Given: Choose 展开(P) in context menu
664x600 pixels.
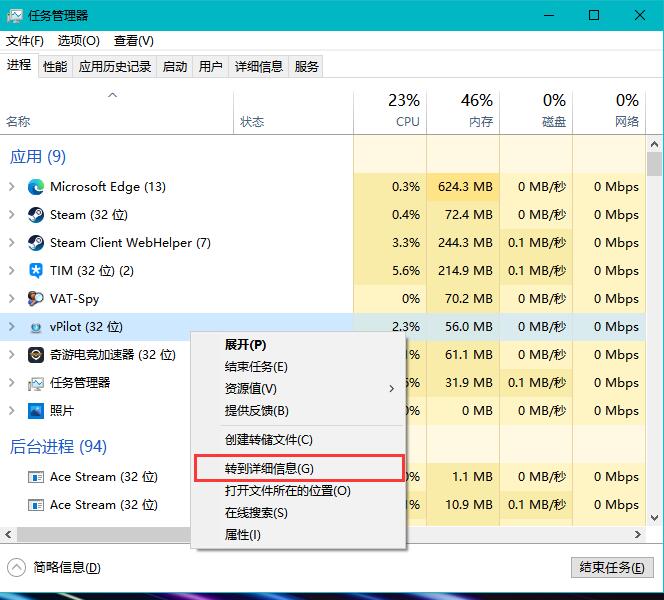Looking at the screenshot, I should (299, 345).
